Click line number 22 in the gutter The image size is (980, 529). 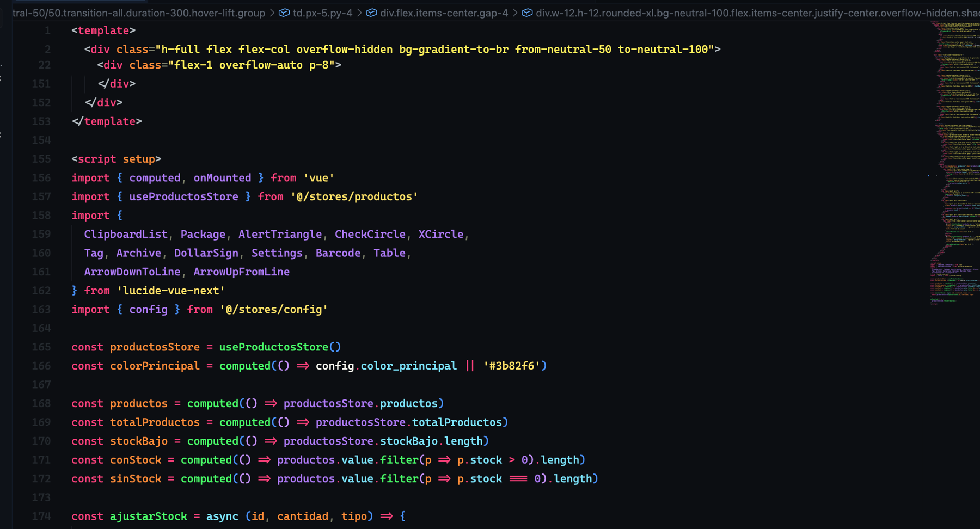click(x=45, y=65)
